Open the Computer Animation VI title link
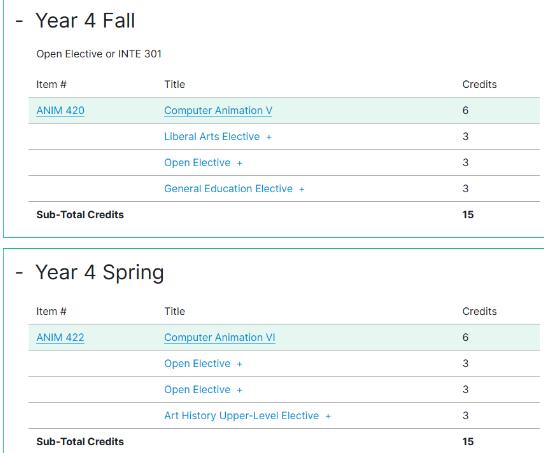This screenshot has height=453, width=544. point(220,337)
